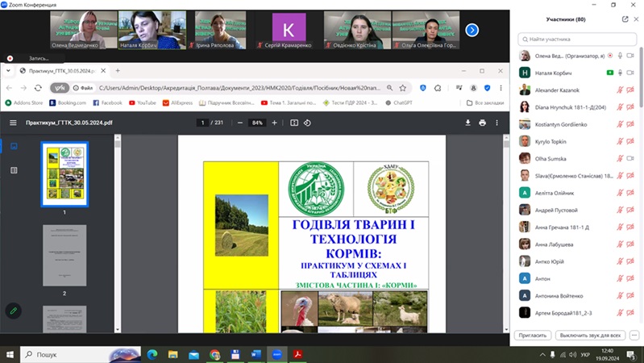Zoom in the PDF with plus button
644x363 pixels.
click(274, 123)
